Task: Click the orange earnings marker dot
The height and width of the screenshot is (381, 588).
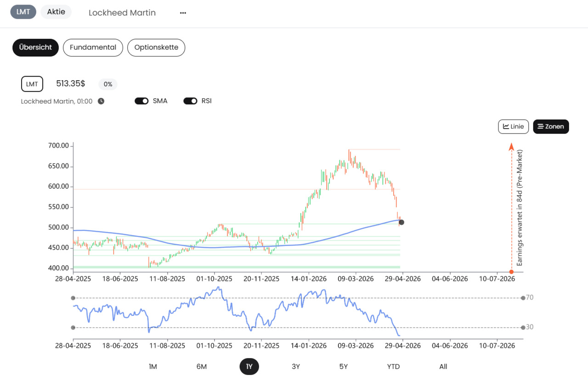Action: coord(511,272)
